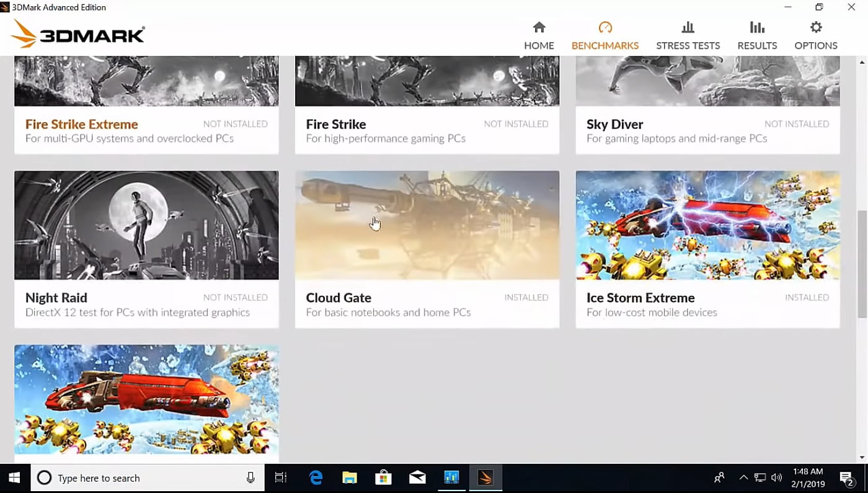The image size is (868, 493).
Task: Go to the HOME tab
Action: pyautogui.click(x=539, y=35)
